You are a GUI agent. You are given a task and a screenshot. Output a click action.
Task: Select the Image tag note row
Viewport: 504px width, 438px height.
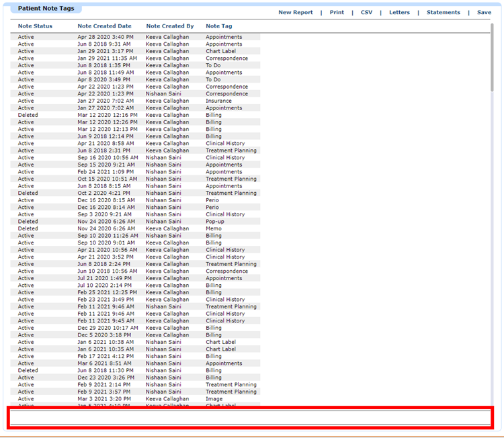pos(135,399)
